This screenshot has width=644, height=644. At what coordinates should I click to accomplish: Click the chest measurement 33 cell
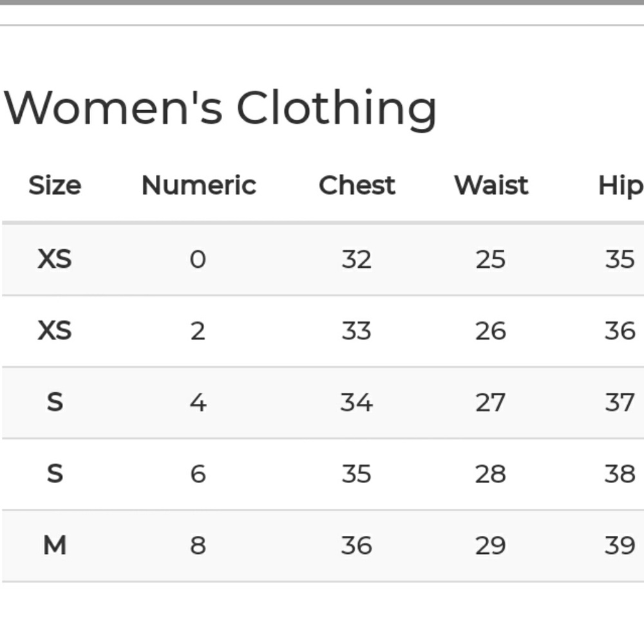click(x=356, y=331)
